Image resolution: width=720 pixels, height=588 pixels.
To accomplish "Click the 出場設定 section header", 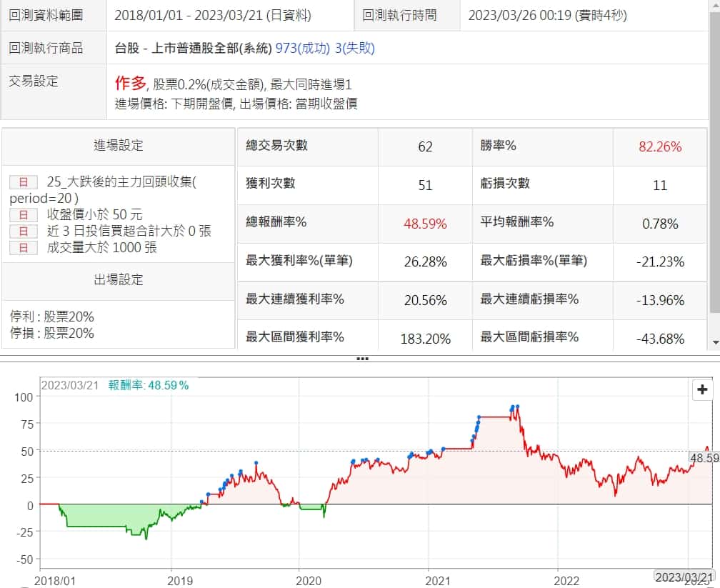I will click(119, 279).
